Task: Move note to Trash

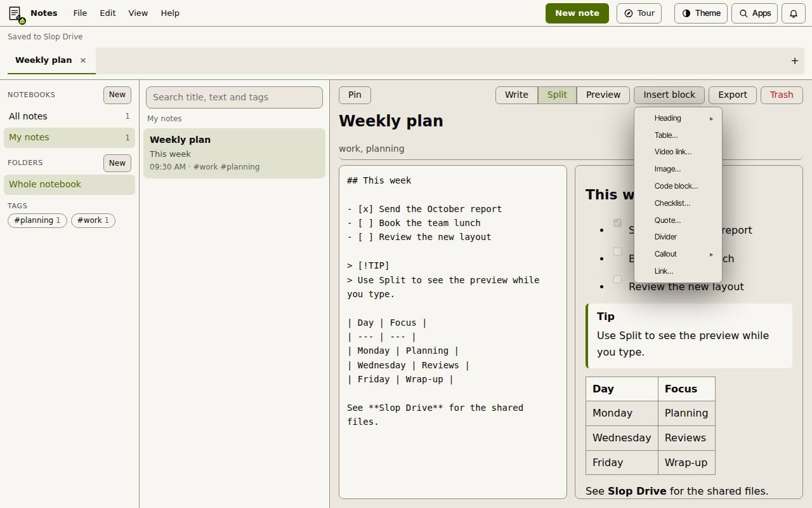Action: point(782,95)
